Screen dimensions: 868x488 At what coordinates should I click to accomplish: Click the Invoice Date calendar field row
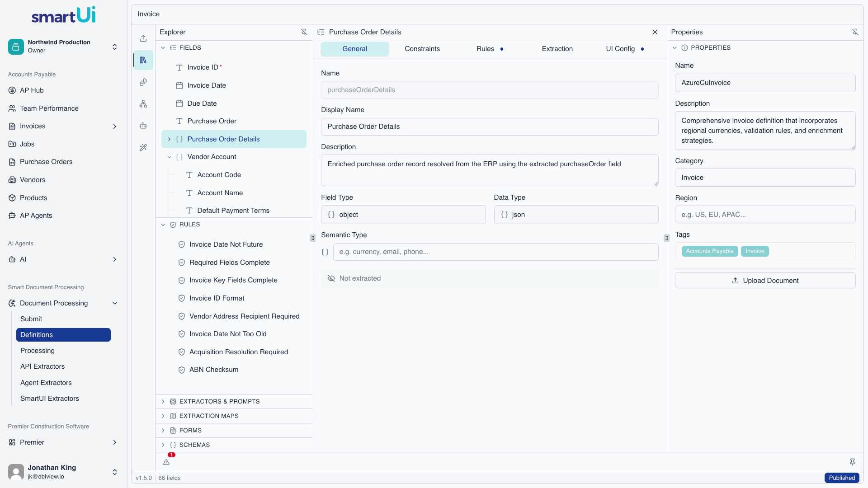[x=234, y=85]
